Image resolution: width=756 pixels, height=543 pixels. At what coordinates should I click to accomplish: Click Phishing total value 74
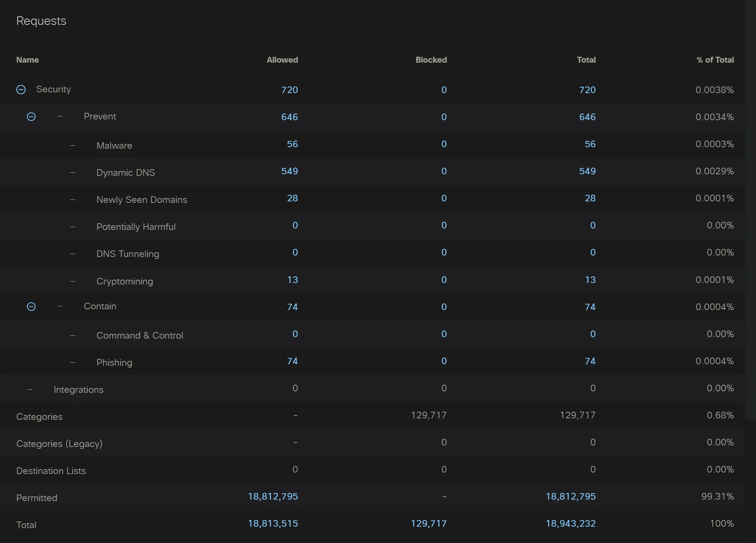coord(590,361)
